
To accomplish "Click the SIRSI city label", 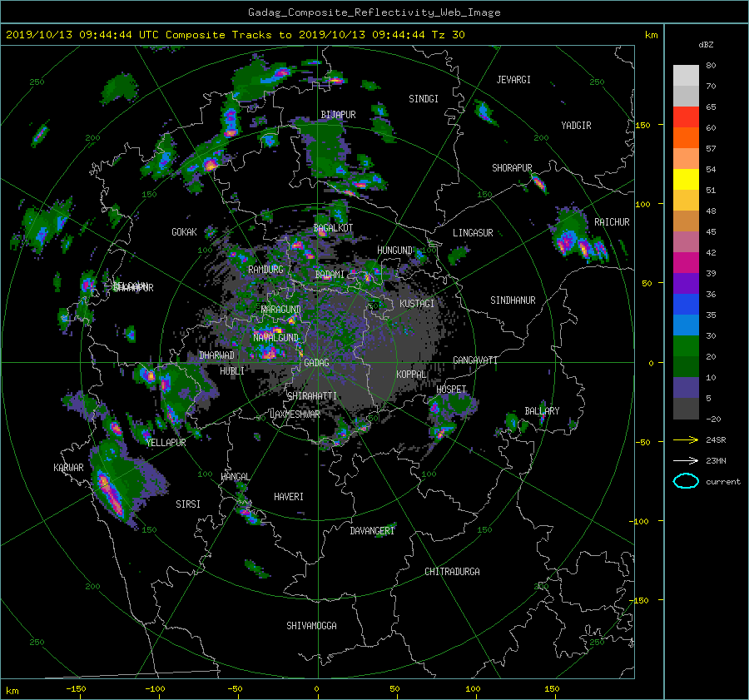I will coord(188,504).
